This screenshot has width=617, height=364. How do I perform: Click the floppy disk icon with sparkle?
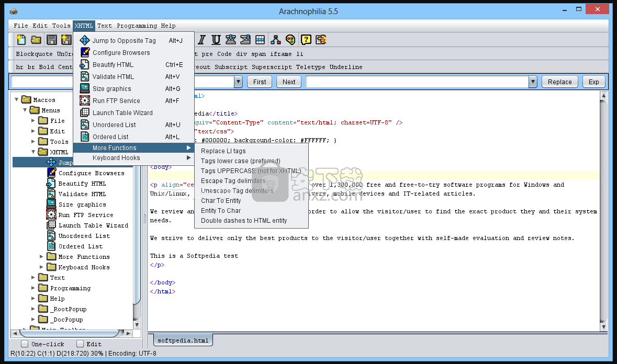point(66,40)
